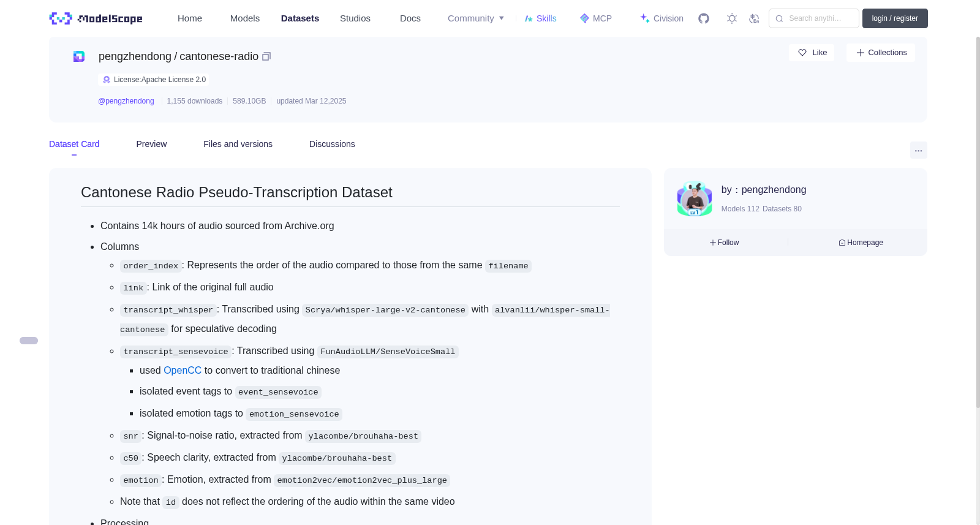Open the Discussions tab

(332, 144)
